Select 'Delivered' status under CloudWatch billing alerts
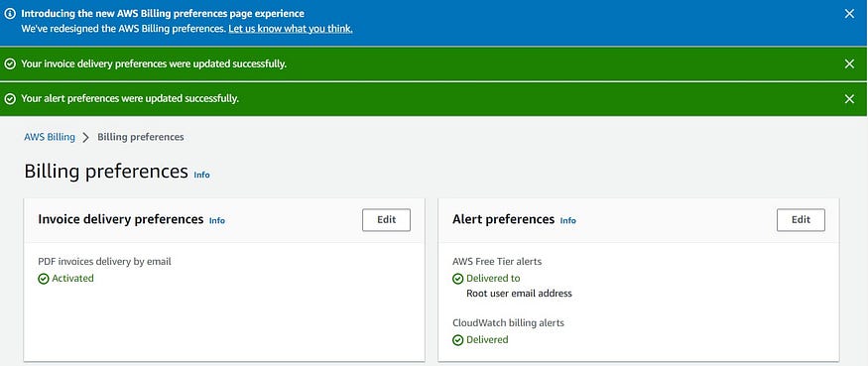Screen dimensions: 868x366 (x=487, y=339)
